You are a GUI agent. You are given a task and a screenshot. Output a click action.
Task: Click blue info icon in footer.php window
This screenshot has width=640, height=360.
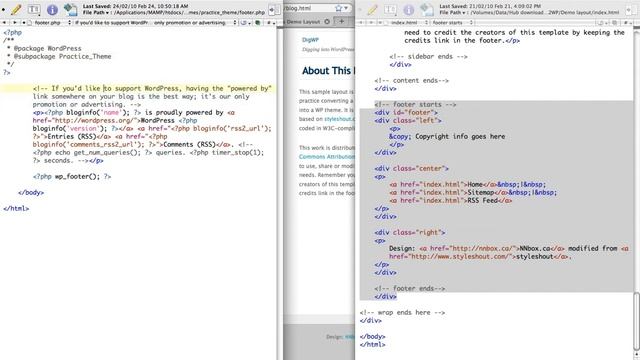coord(52,9)
